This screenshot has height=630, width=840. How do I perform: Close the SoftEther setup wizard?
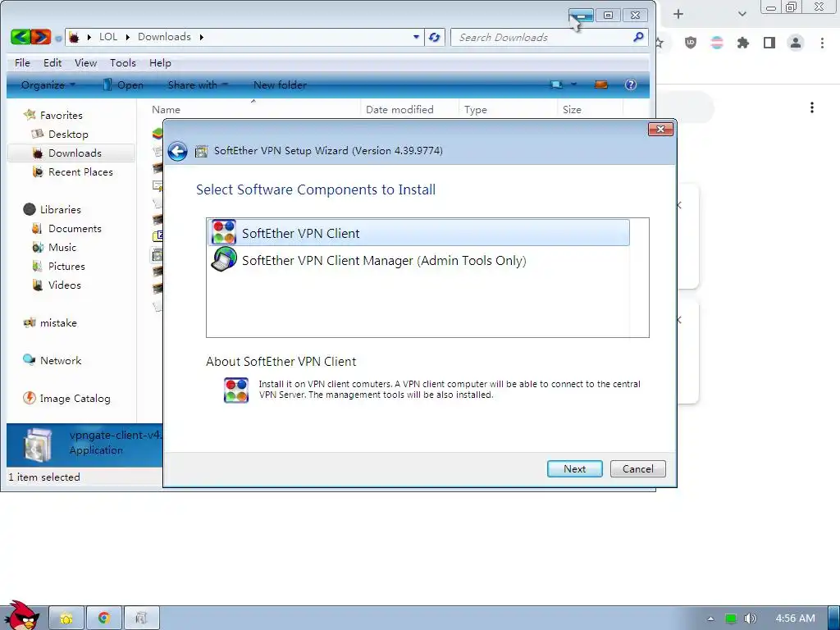[660, 129]
